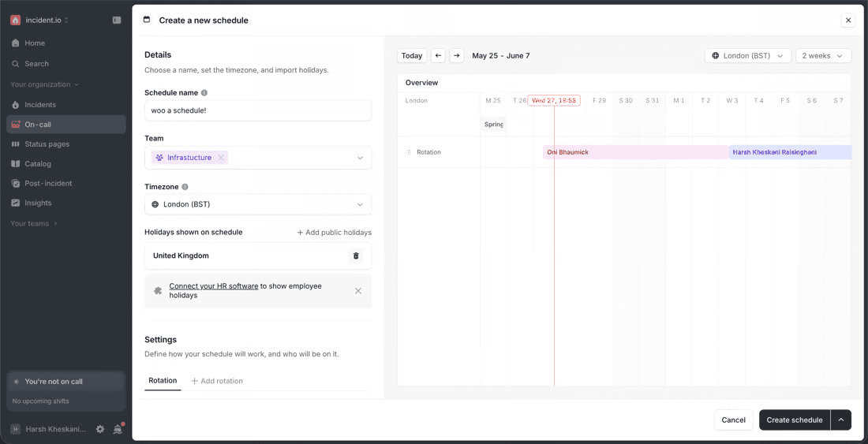Dismiss the Connect your HR software banner
This screenshot has width=868, height=444.
pyautogui.click(x=358, y=291)
